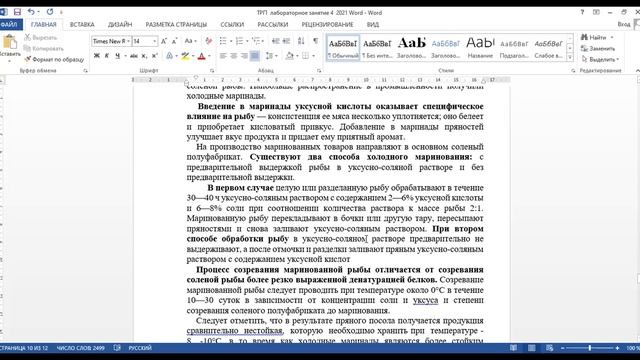Screen dimensions: 640x360
Task: Align paragraph text to the left
Action: [223, 56]
